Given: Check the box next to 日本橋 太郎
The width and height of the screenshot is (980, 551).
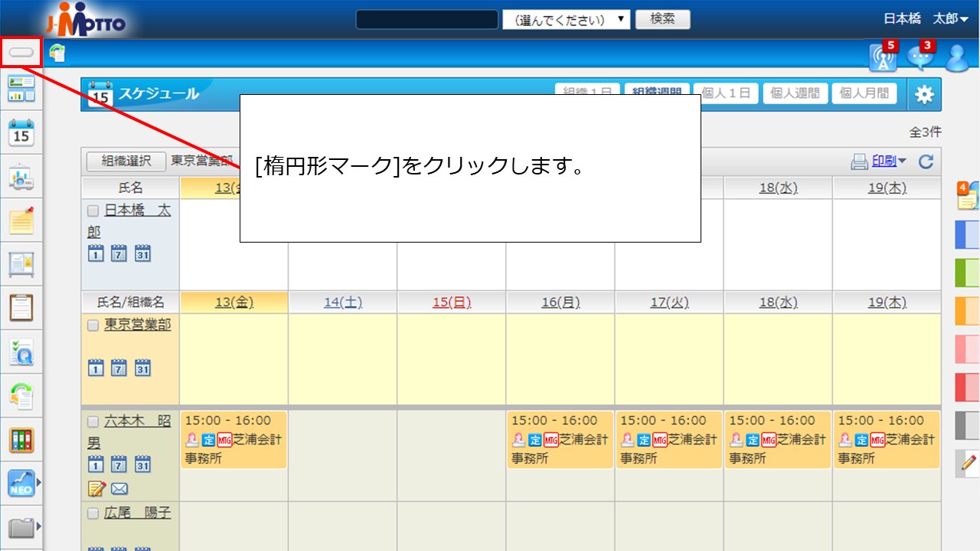Looking at the screenshot, I should point(93,211).
